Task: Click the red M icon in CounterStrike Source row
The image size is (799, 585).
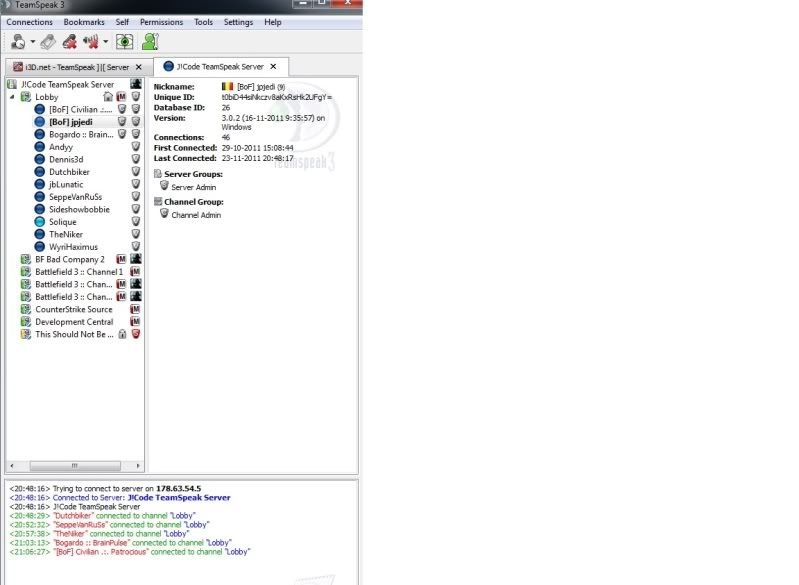Action: (135, 309)
